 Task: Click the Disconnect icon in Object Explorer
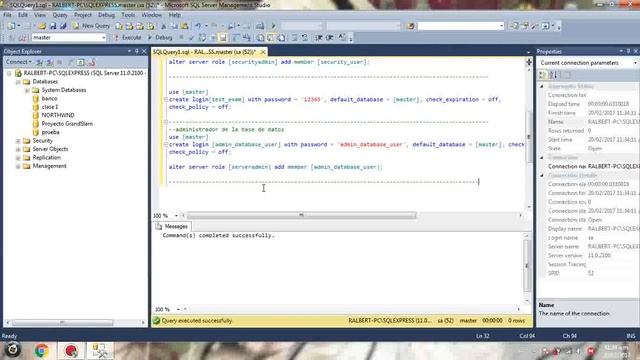pyautogui.click(x=50, y=62)
